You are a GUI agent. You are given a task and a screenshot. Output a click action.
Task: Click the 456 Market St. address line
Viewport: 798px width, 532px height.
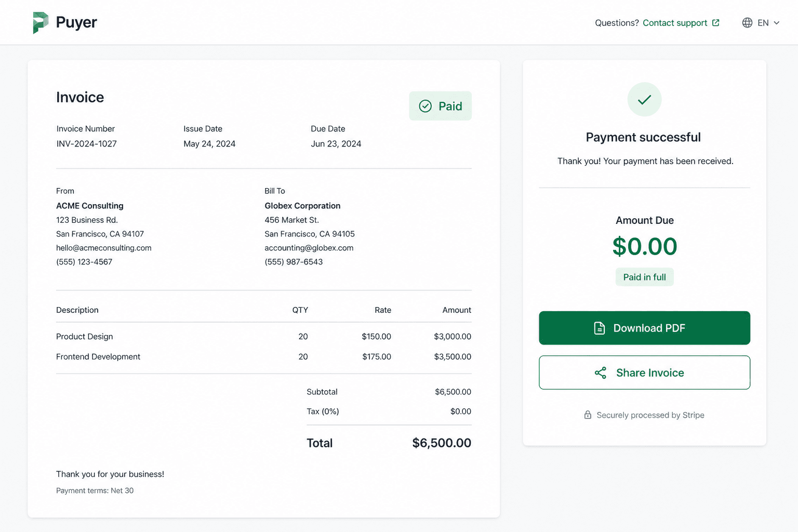pyautogui.click(x=291, y=220)
